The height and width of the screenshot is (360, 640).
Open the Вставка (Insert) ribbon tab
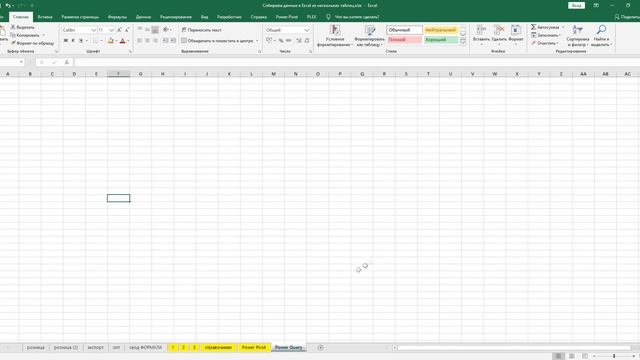pyautogui.click(x=45, y=17)
